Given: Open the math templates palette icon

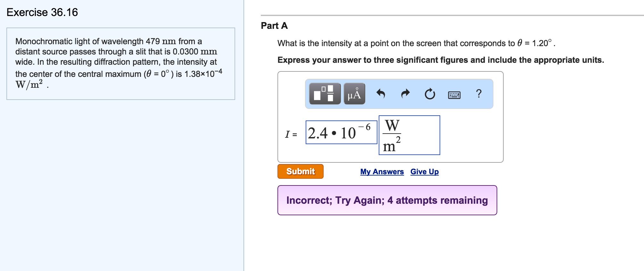Looking at the screenshot, I should (x=325, y=94).
